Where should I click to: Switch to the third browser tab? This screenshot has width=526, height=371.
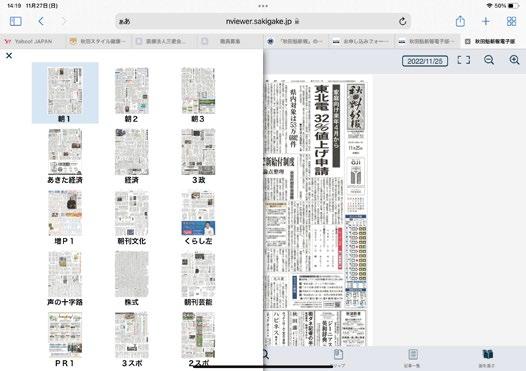tap(164, 41)
